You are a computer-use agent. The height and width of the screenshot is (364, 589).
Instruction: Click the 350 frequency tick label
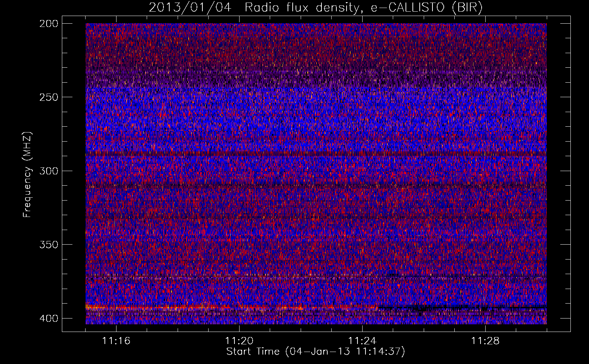tap(48, 245)
